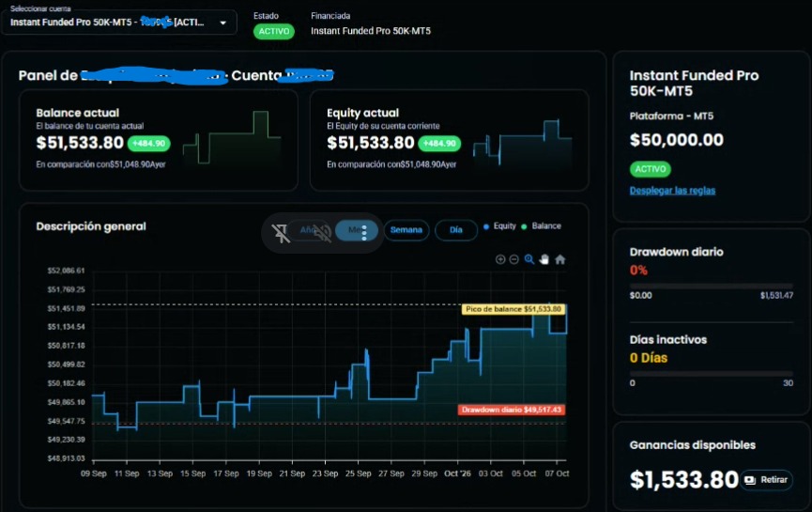Image resolution: width=812 pixels, height=512 pixels.
Task: Click the Balance actual mini sparkline chart
Action: (232, 137)
